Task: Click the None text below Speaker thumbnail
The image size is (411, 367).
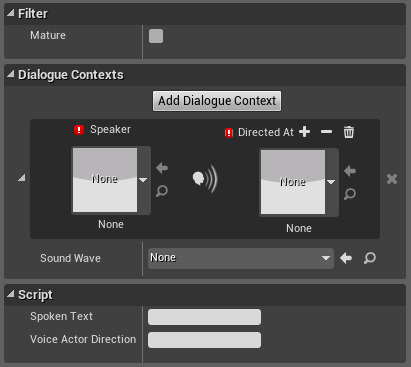Action: (x=111, y=224)
